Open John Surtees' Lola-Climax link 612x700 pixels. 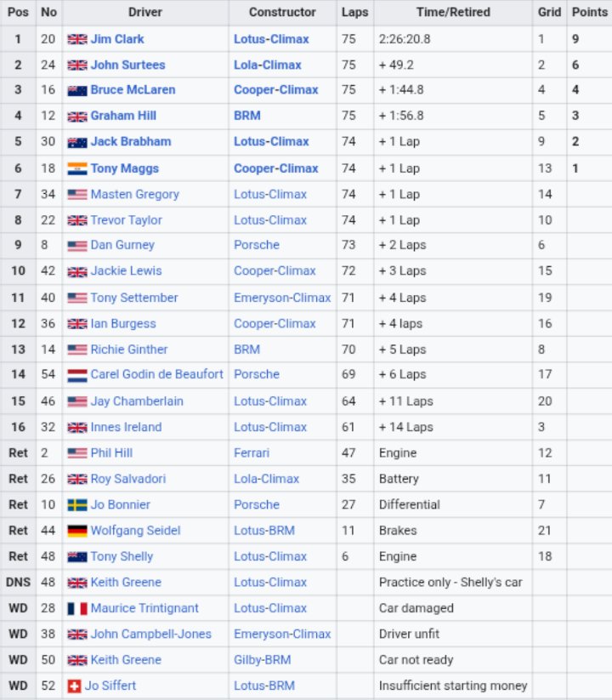(268, 65)
